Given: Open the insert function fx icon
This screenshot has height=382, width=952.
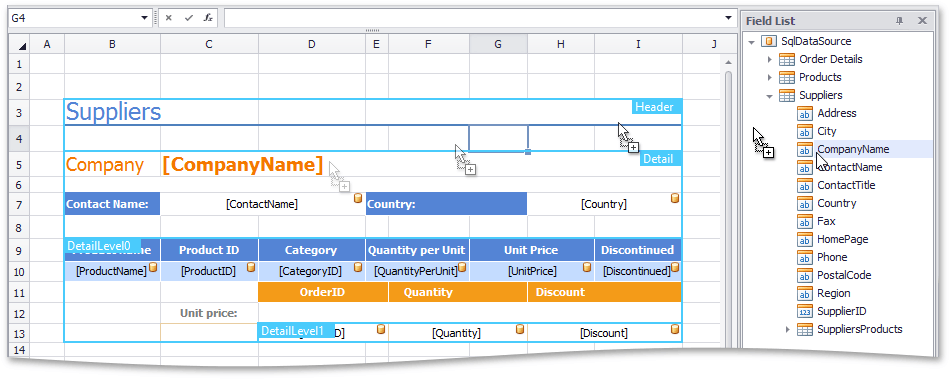Looking at the screenshot, I should (x=208, y=18).
